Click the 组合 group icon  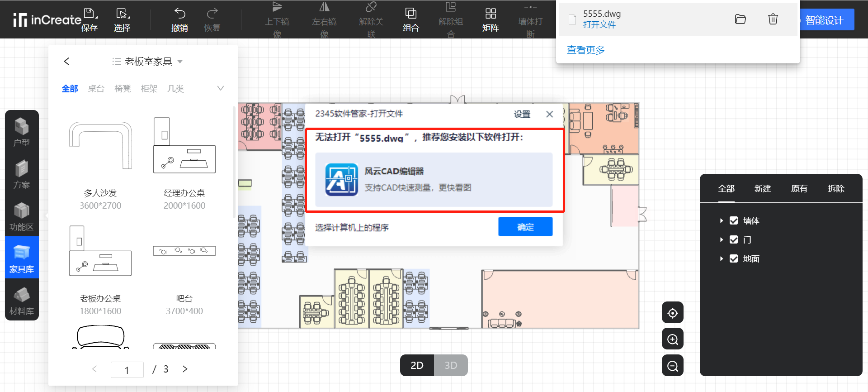click(411, 13)
